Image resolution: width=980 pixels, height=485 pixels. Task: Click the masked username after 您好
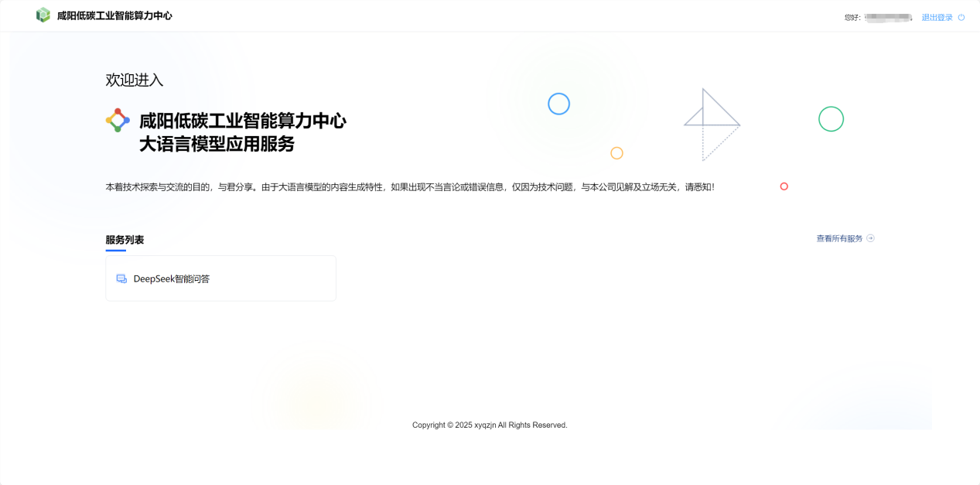[887, 16]
